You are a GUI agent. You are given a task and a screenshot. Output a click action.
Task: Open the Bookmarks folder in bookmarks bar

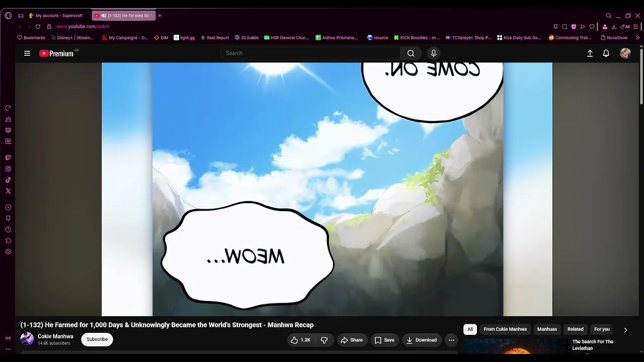[31, 38]
